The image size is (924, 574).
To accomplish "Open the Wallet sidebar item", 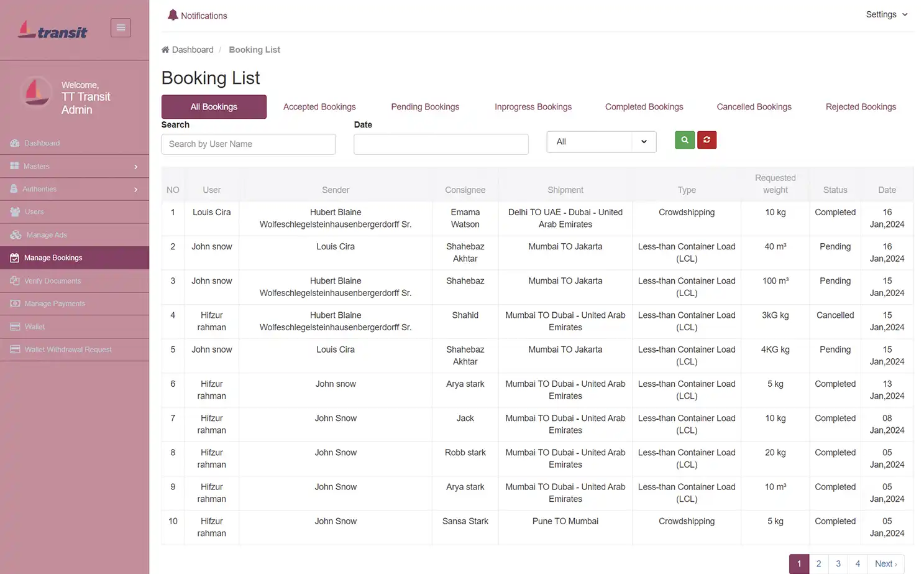I will coord(35,326).
